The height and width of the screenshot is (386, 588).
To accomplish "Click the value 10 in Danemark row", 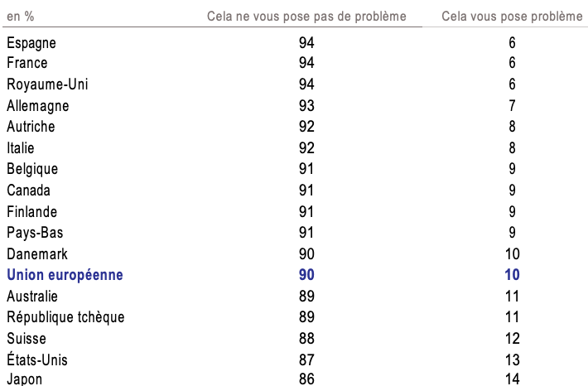I will [513, 253].
